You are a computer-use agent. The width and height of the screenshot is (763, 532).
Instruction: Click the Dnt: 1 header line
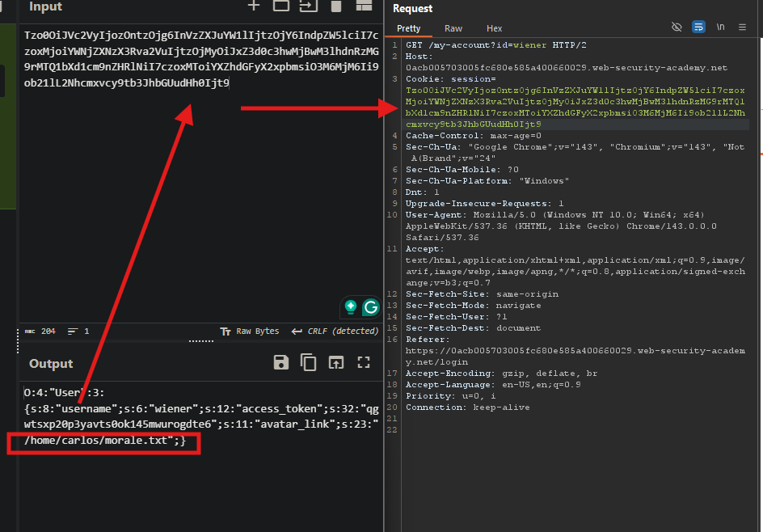pos(423,192)
